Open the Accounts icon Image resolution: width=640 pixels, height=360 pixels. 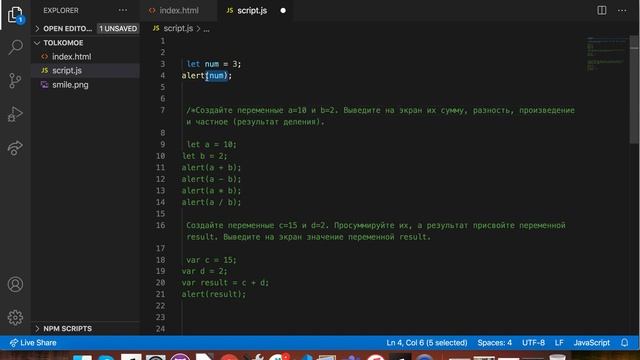point(15,284)
